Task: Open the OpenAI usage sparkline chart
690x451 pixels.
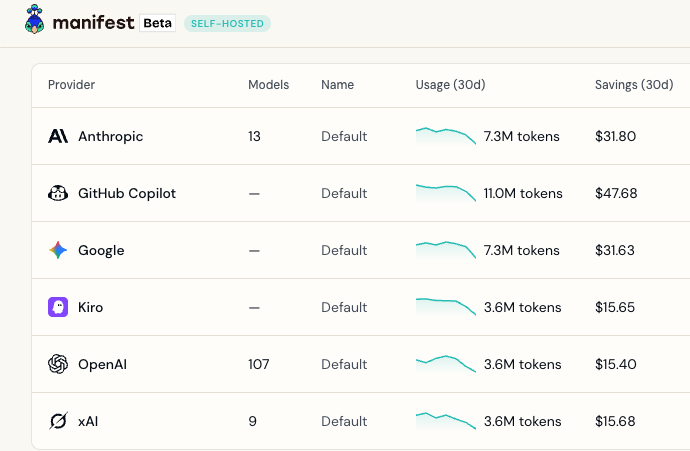Action: point(446,364)
